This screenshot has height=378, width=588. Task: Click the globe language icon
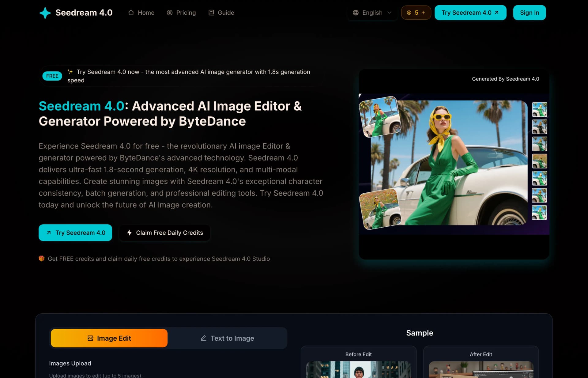coord(356,13)
